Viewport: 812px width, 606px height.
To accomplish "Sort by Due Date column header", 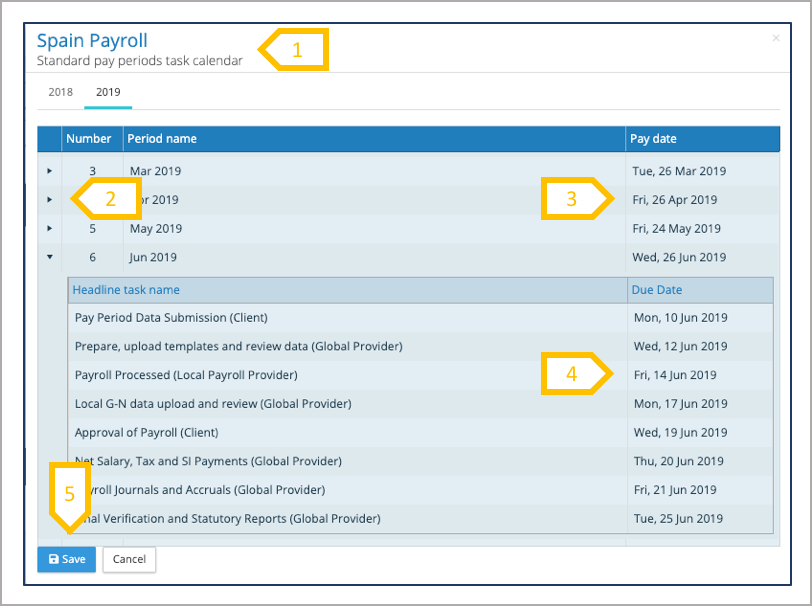I will click(656, 290).
